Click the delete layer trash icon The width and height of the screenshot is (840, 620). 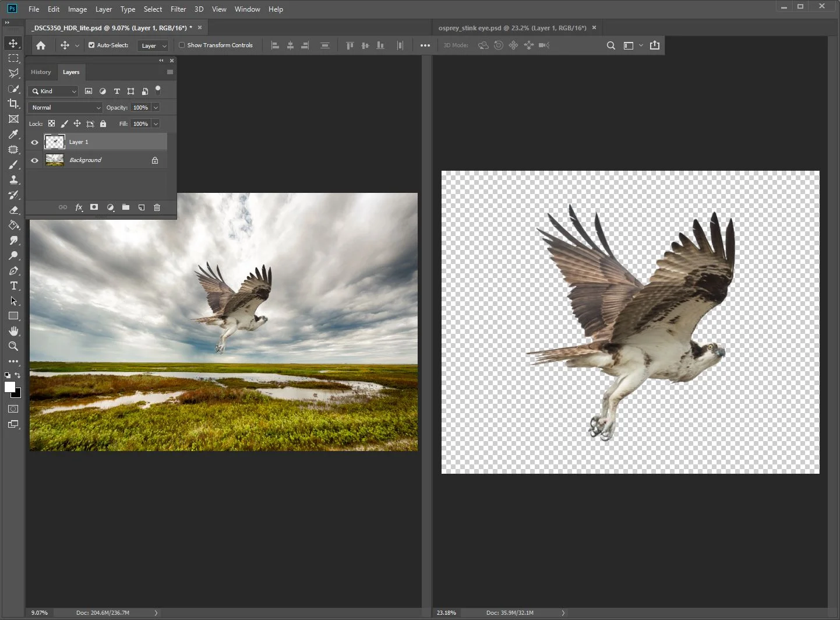[x=157, y=207]
